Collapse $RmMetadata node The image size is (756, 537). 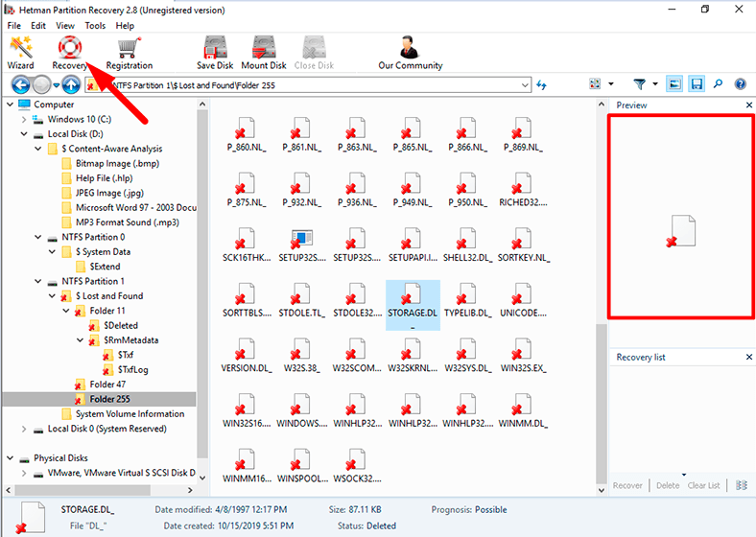[x=80, y=339]
